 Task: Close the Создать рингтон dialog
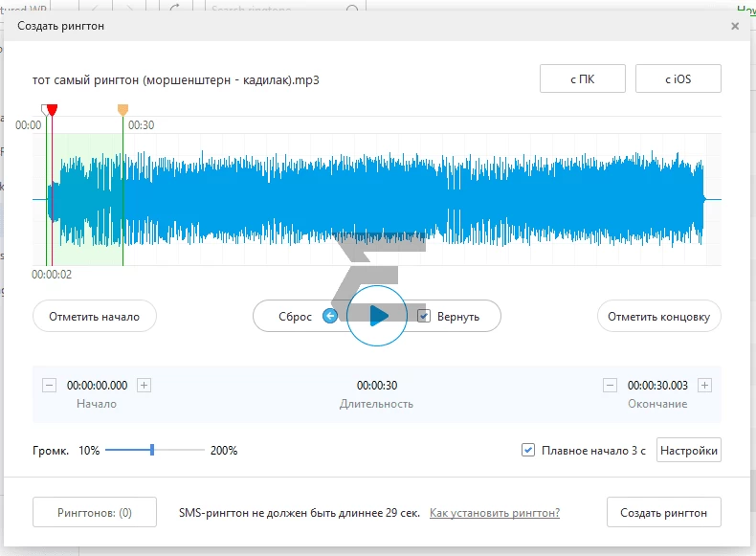[735, 26]
